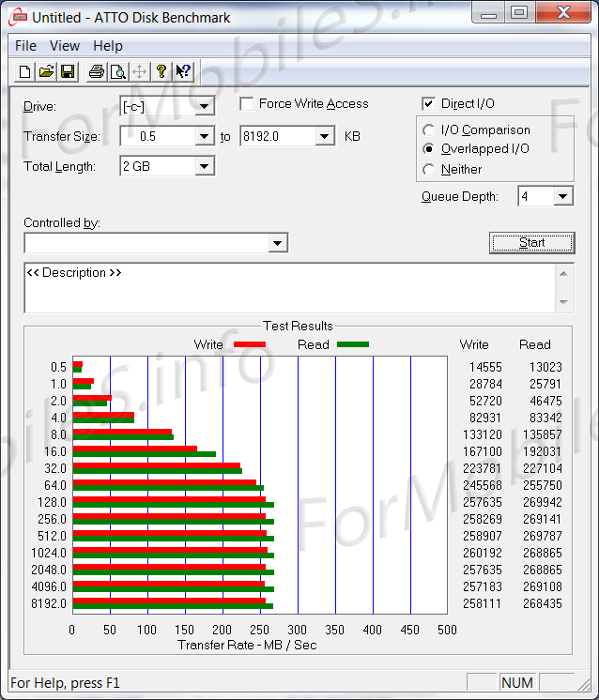This screenshot has height=700, width=599.
Task: Click the Print toolbar icon
Action: [x=96, y=71]
